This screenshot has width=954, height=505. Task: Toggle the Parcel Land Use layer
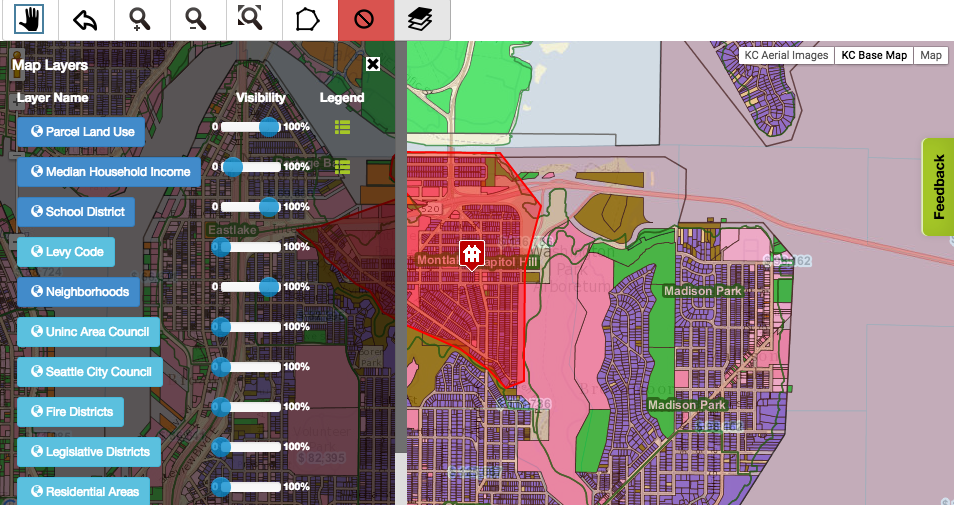(81, 132)
